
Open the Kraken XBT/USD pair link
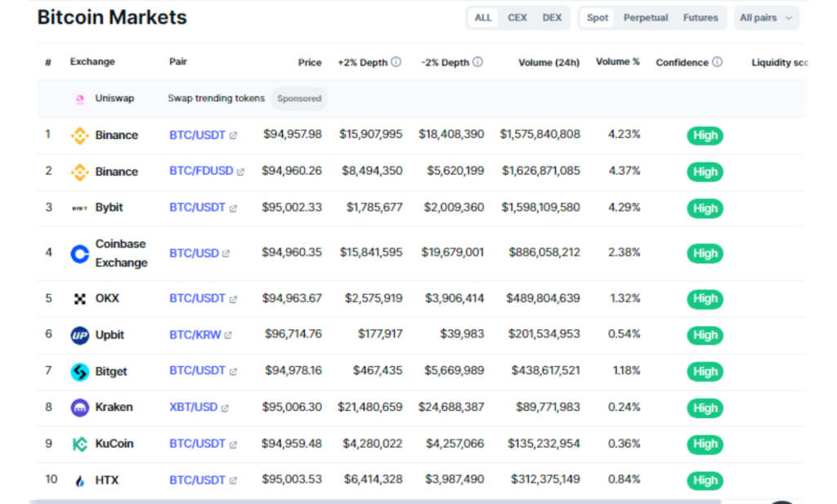pyautogui.click(x=193, y=408)
